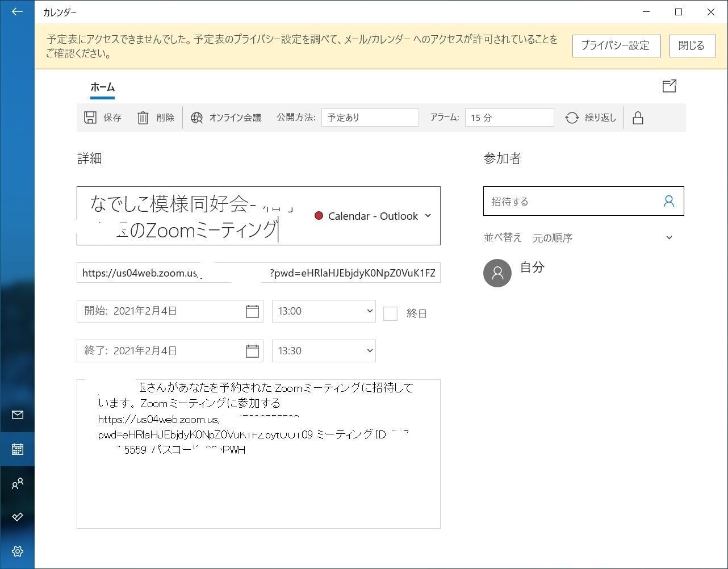Click the red calendar color dot

[x=319, y=216]
